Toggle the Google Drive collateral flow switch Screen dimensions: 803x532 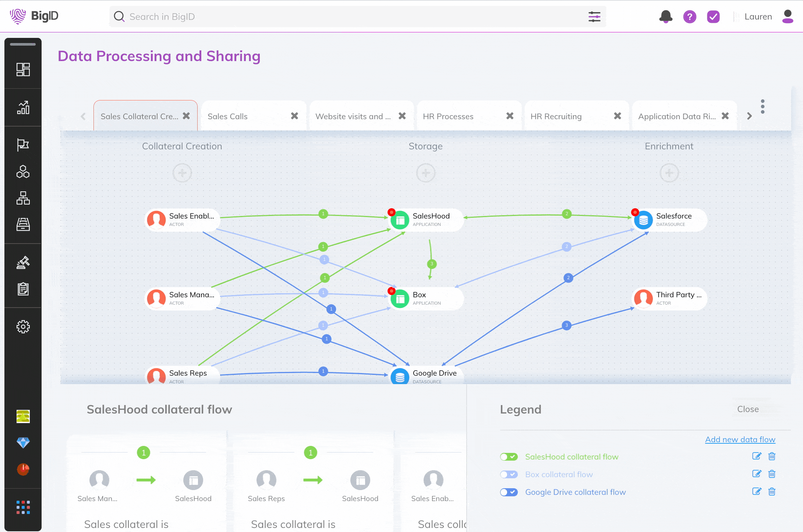click(x=509, y=492)
